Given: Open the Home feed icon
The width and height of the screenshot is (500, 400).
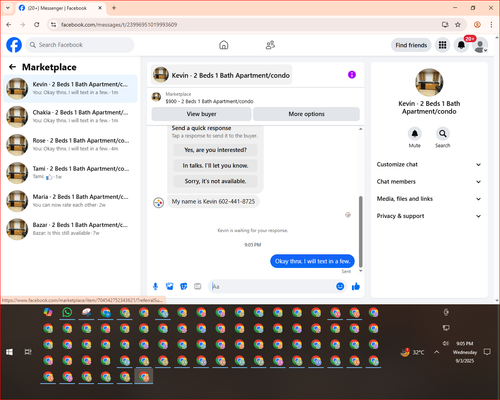Looking at the screenshot, I should coord(224,45).
